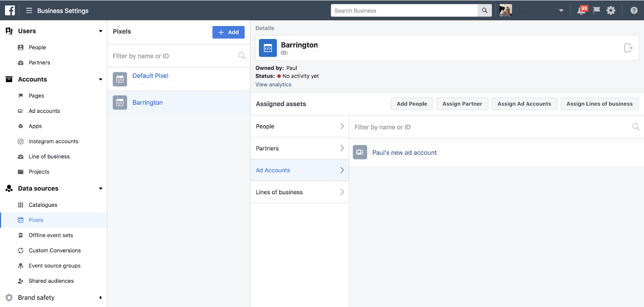Open Instagram accounts in sidebar

pyautogui.click(x=54, y=141)
